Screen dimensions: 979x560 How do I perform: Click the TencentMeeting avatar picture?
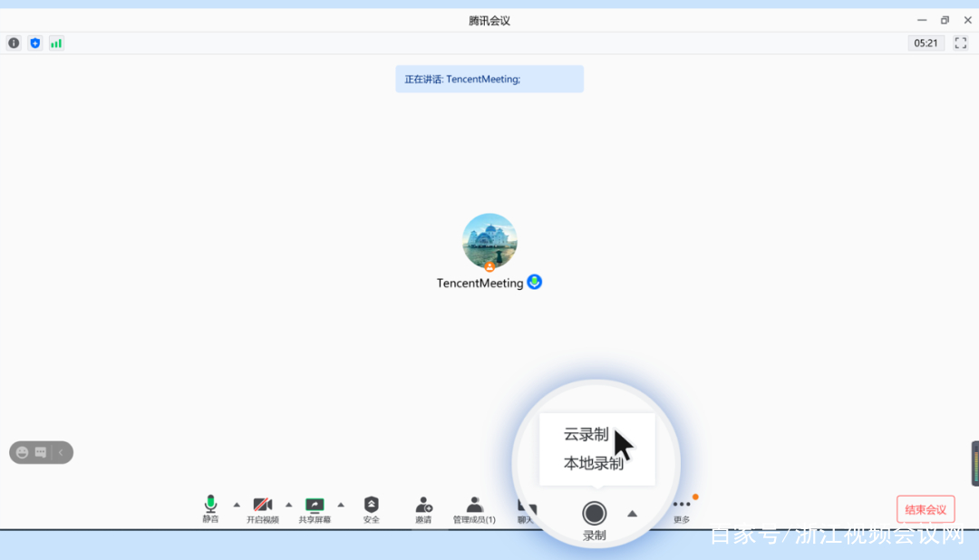point(489,242)
